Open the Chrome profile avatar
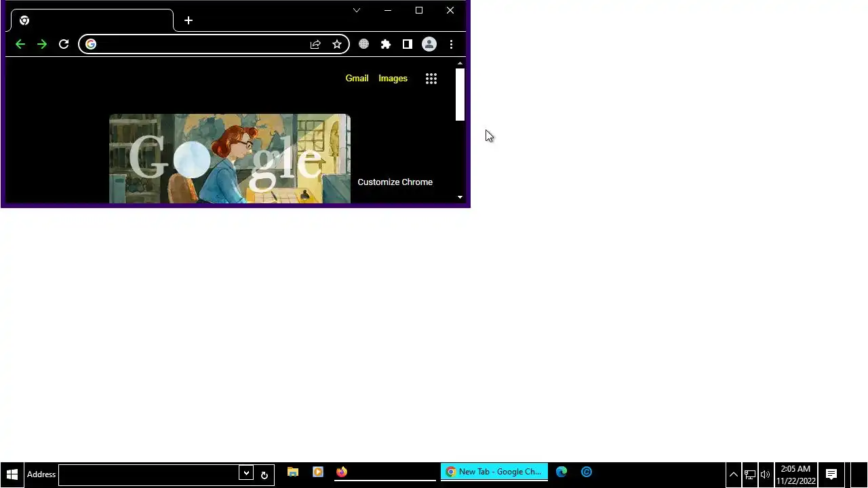Image resolution: width=868 pixels, height=488 pixels. [x=429, y=44]
